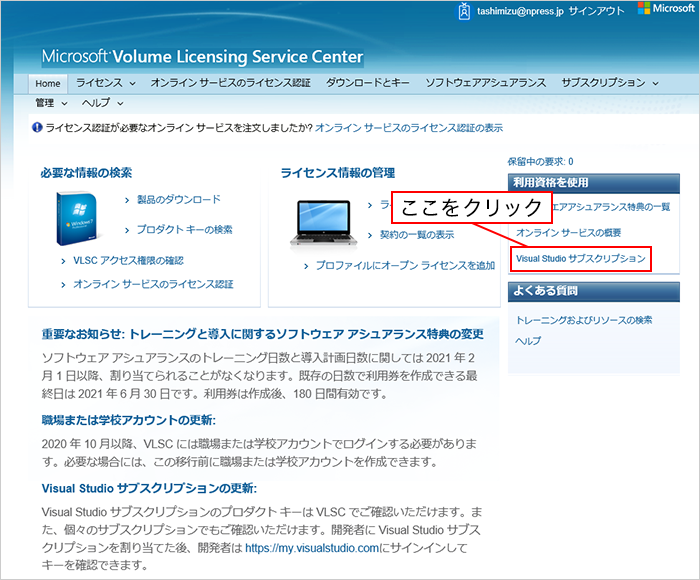Click トレーニングおよびリソースの検索 link
The image size is (700, 580).
(584, 320)
